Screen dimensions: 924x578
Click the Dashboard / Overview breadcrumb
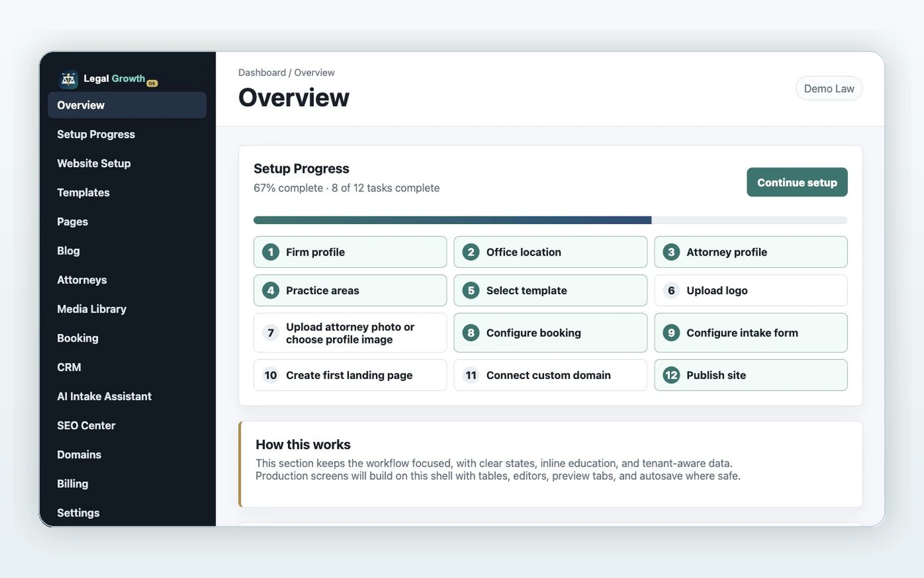tap(286, 73)
